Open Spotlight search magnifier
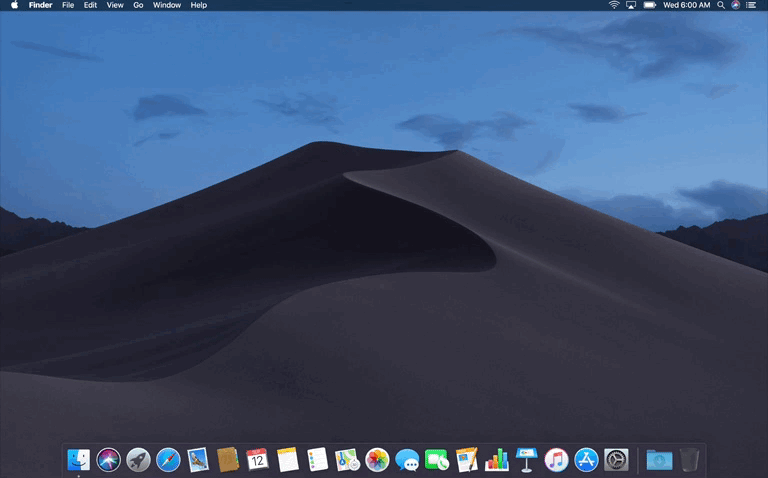 (x=721, y=5)
